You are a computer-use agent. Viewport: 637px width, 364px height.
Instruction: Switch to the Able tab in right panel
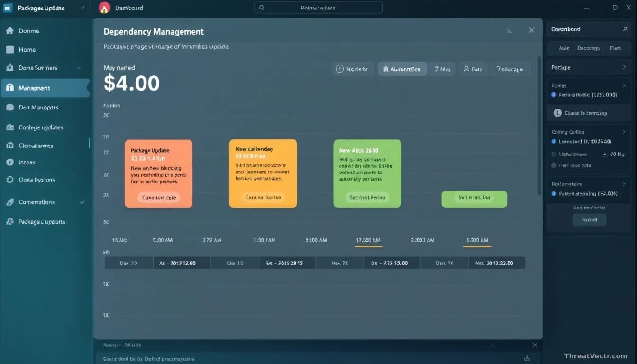click(x=564, y=48)
